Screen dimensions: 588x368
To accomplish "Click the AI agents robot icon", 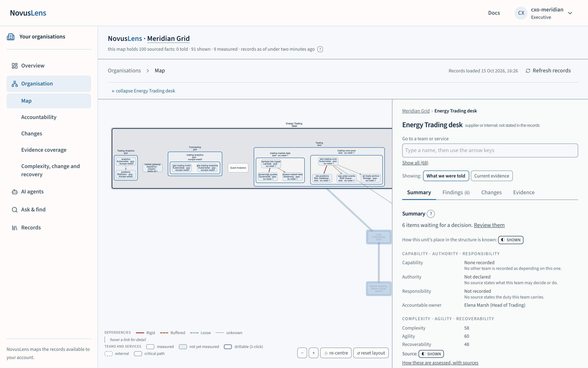I will pos(14,192).
